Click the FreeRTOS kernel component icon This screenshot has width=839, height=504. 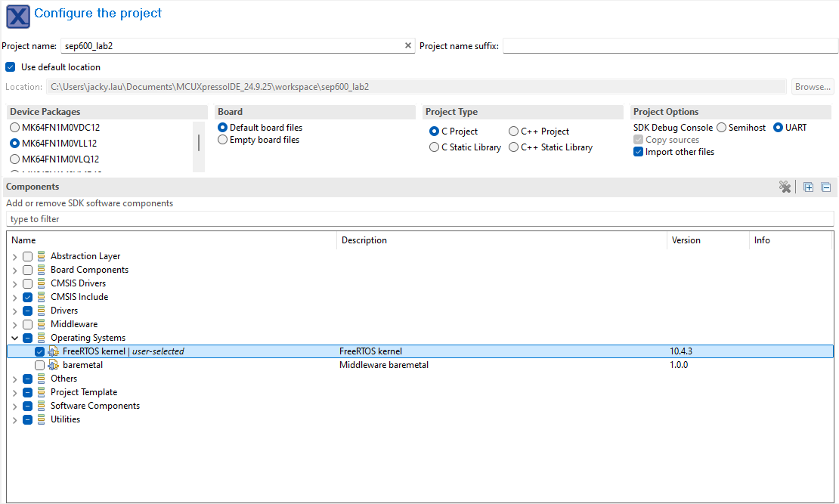click(54, 351)
